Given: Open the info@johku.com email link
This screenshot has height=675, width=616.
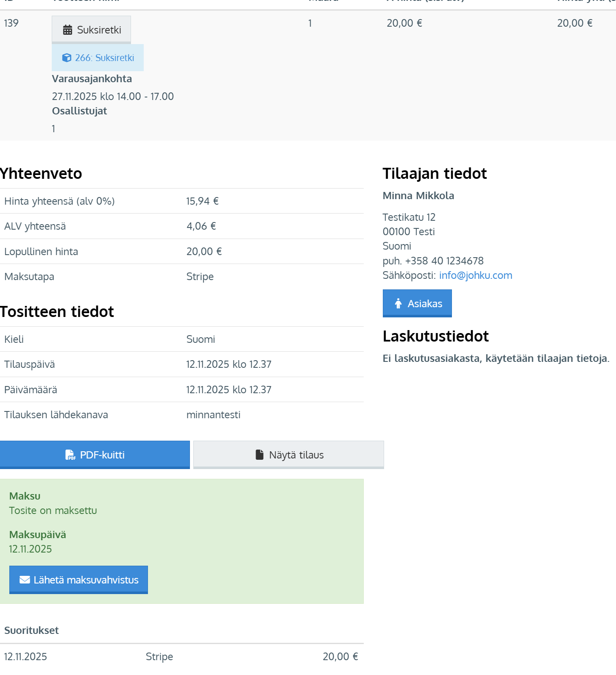Looking at the screenshot, I should (476, 275).
